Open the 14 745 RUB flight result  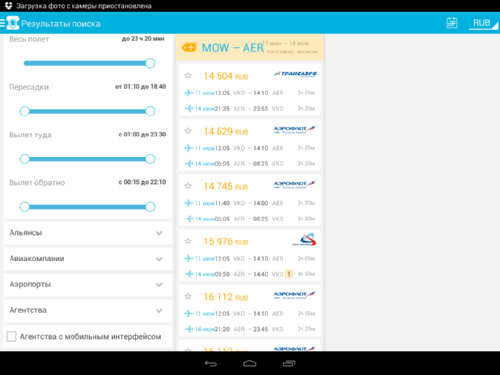tap(250, 201)
